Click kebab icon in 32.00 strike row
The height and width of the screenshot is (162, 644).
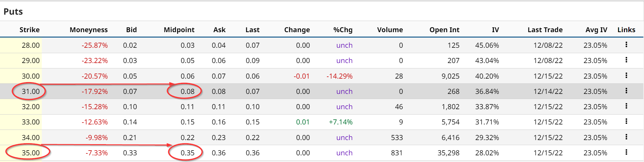(x=626, y=106)
